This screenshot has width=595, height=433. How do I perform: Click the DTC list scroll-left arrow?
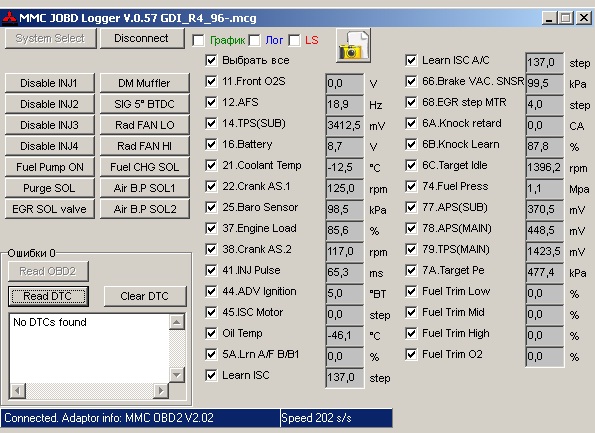(17, 390)
